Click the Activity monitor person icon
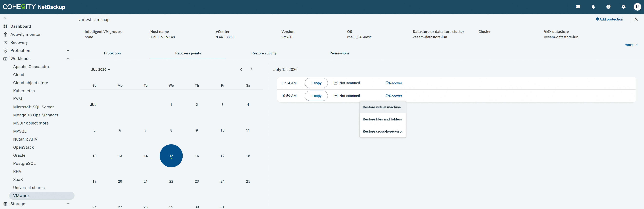 pyautogui.click(x=5, y=34)
